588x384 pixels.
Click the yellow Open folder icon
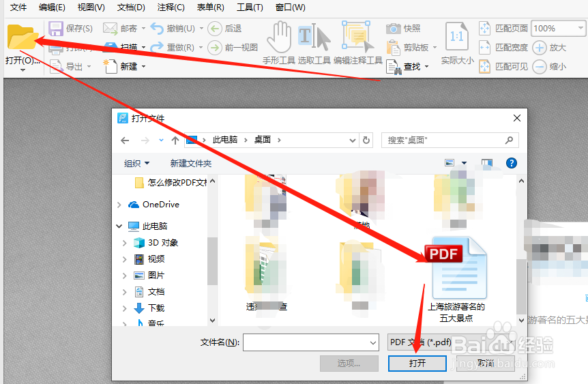(x=22, y=37)
